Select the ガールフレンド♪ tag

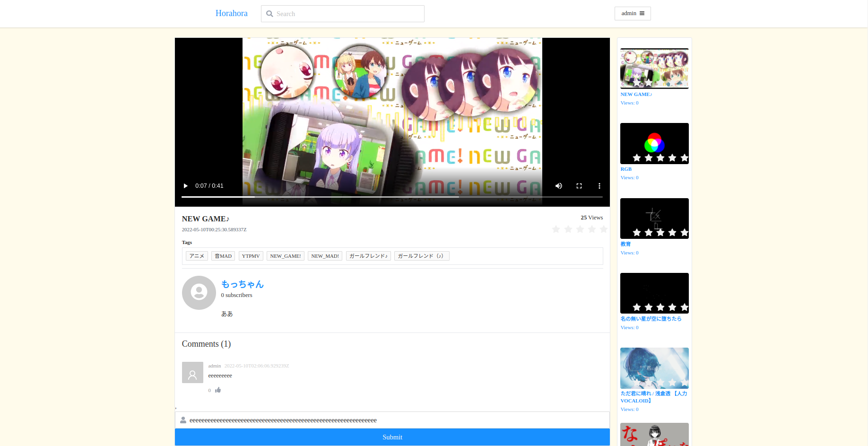(x=368, y=256)
